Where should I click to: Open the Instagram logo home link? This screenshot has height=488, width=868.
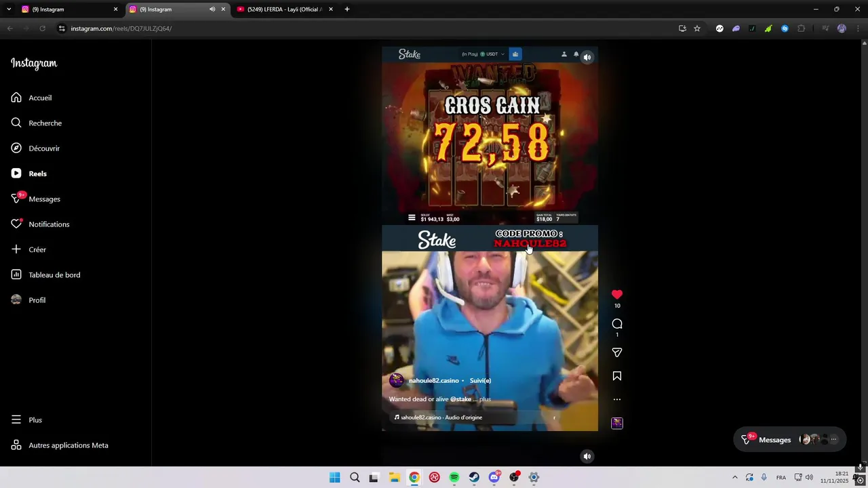coord(34,63)
